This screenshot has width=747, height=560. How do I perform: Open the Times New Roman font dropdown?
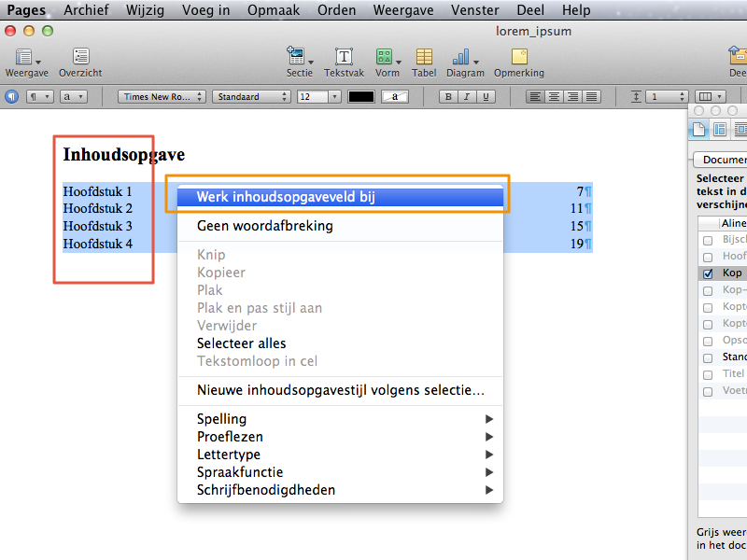click(x=162, y=97)
